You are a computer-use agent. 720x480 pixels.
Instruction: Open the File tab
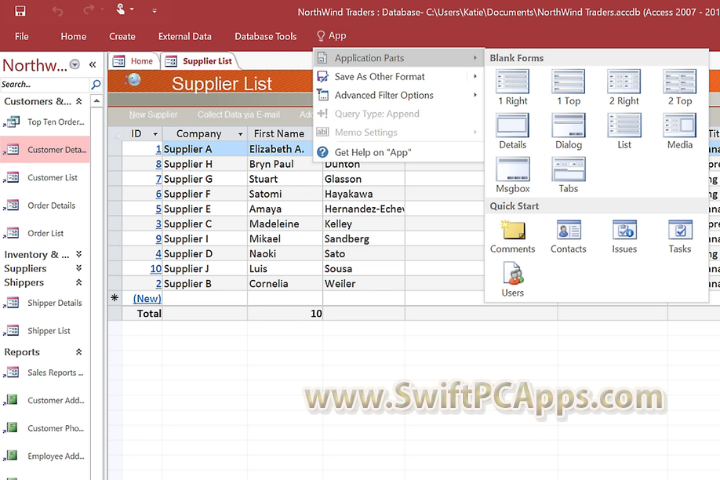pyautogui.click(x=21, y=36)
